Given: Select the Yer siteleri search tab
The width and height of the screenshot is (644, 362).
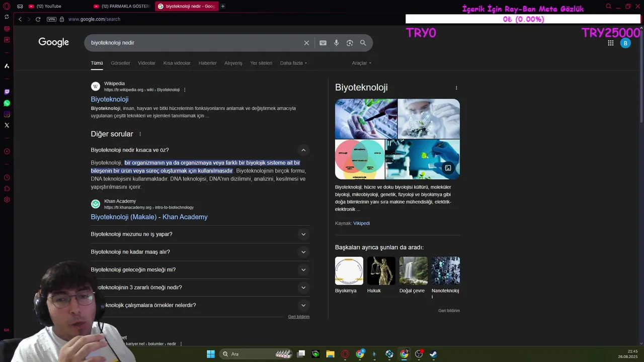Looking at the screenshot, I should click(261, 63).
